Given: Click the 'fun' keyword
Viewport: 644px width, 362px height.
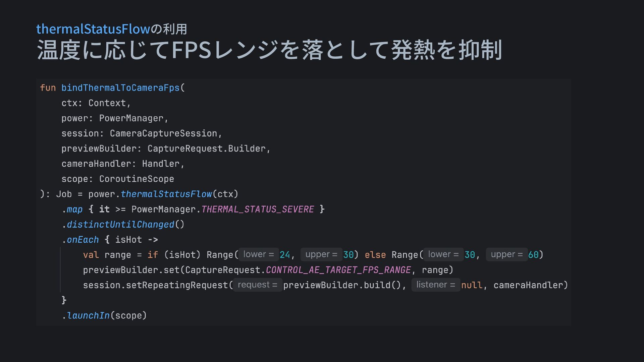Looking at the screenshot, I should coord(48,88).
